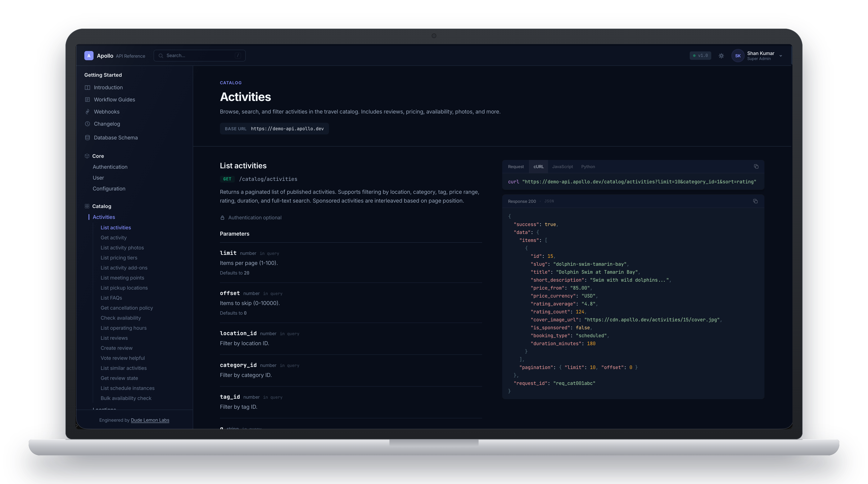Click the limit parameter name
868x484 pixels.
pos(228,253)
